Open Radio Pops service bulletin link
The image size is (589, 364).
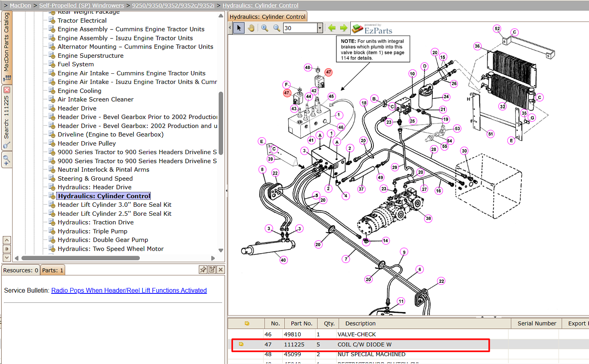[129, 290]
